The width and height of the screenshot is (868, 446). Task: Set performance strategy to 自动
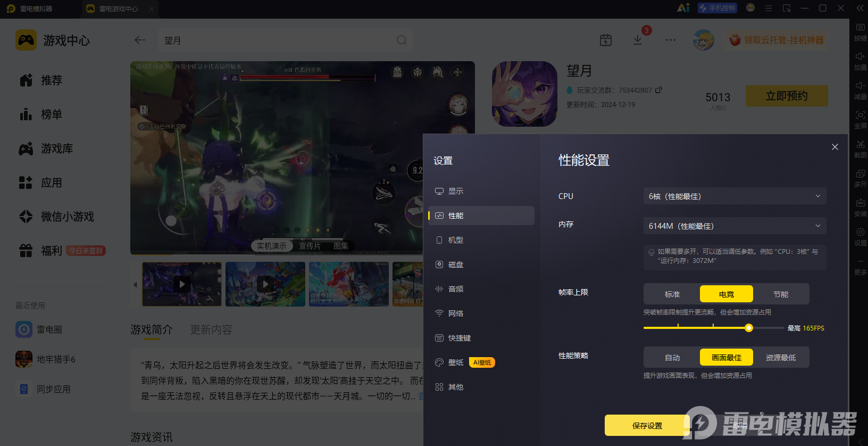coord(672,357)
